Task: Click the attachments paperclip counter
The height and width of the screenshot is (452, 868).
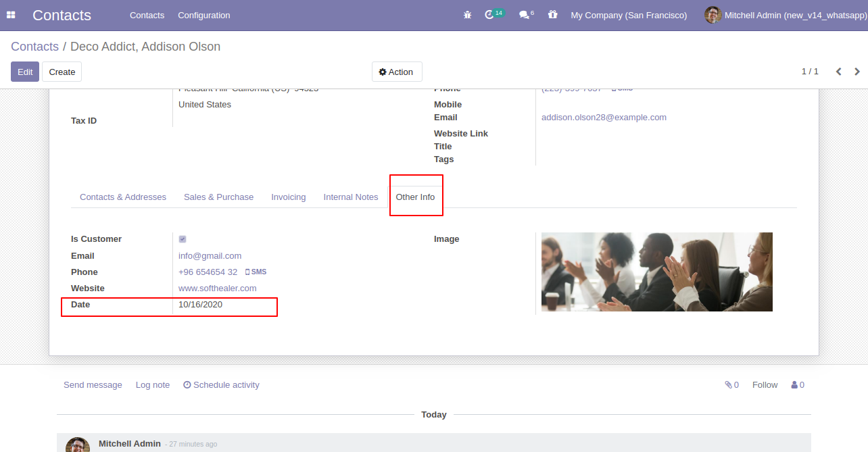Action: pos(731,385)
